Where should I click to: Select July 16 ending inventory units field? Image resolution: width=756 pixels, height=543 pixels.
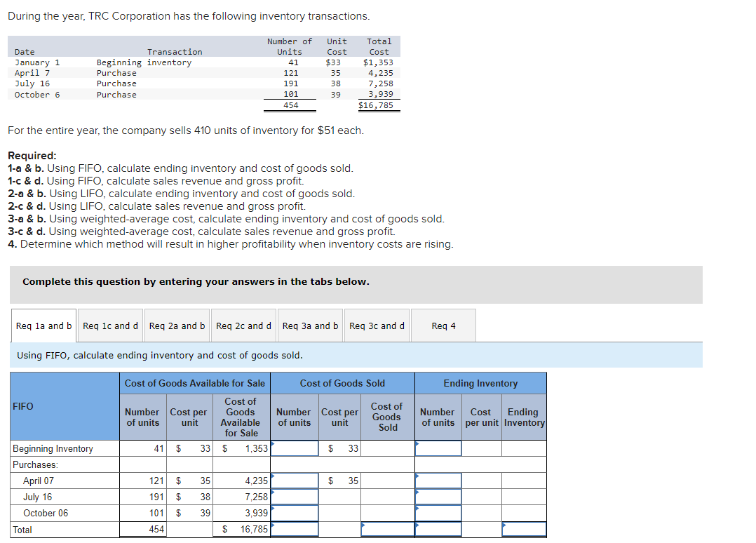point(438,497)
